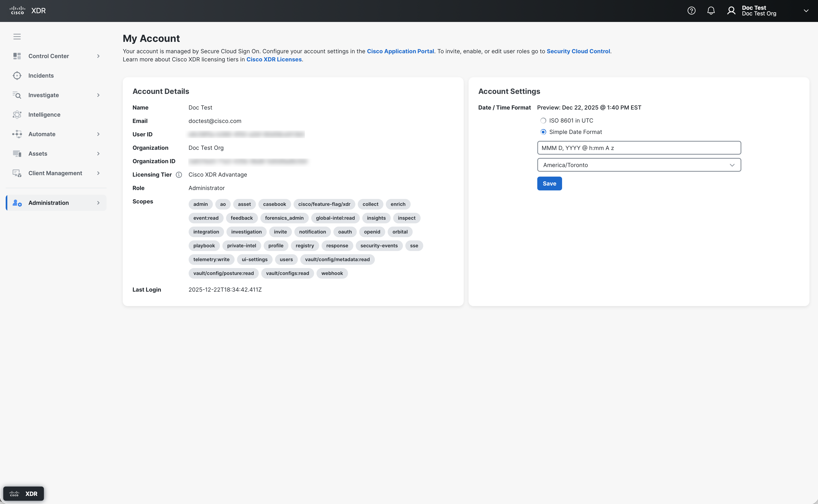Click the date format pattern text field
Viewport: 818px width, 504px height.
click(x=639, y=148)
